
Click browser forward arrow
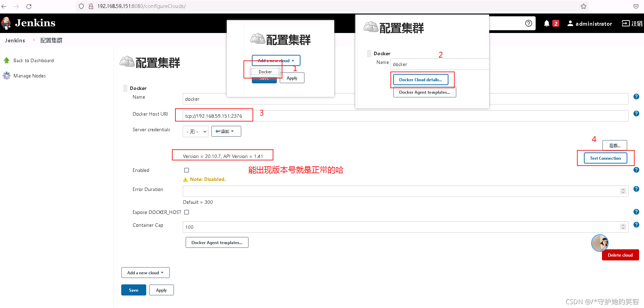tap(16, 6)
